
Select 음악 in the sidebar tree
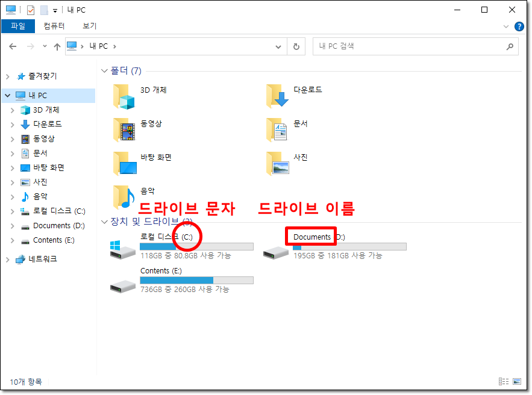(40, 196)
